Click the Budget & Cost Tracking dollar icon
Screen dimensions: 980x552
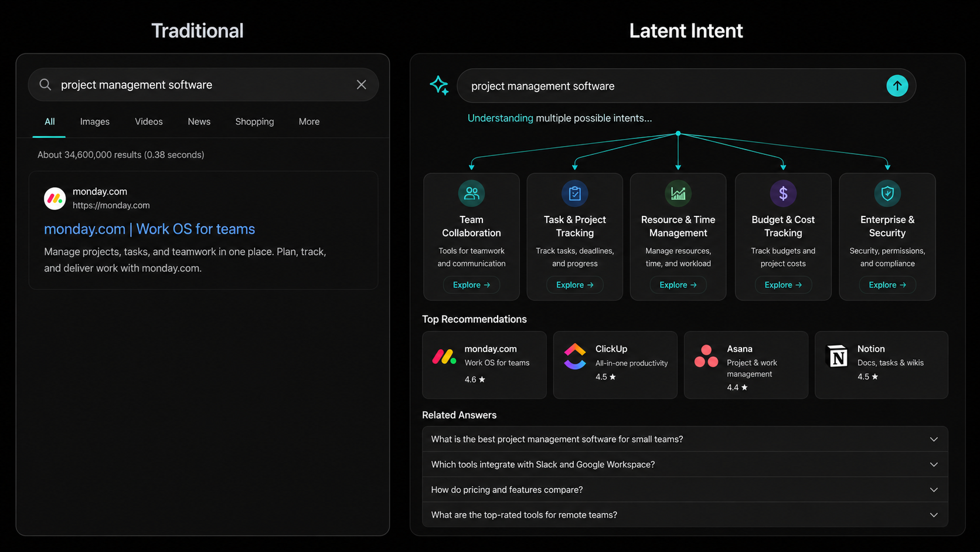point(783,193)
